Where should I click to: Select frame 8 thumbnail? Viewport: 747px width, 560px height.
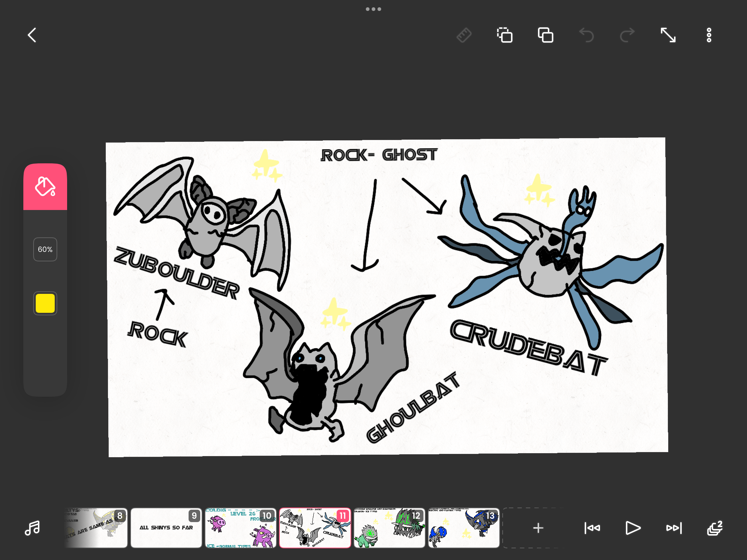[96, 528]
